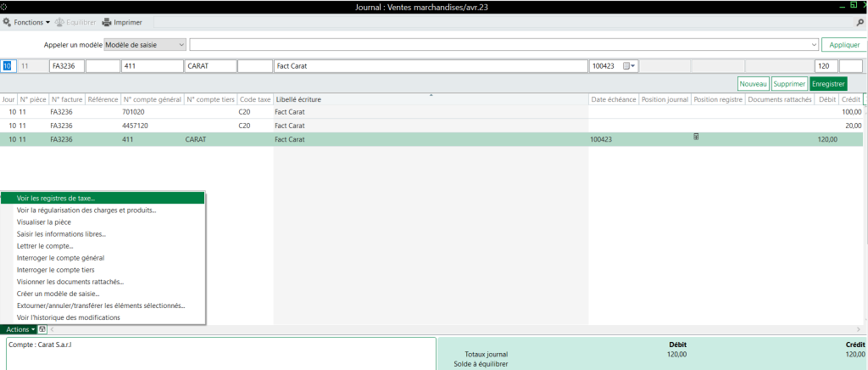This screenshot has width=868, height=370.
Task: Click the Imprimer printer icon
Action: click(107, 22)
